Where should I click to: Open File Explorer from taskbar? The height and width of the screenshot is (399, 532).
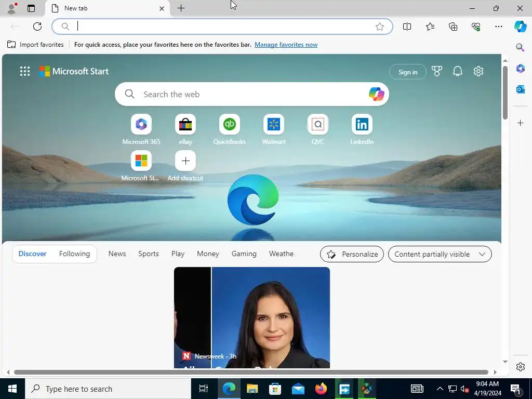(252, 389)
